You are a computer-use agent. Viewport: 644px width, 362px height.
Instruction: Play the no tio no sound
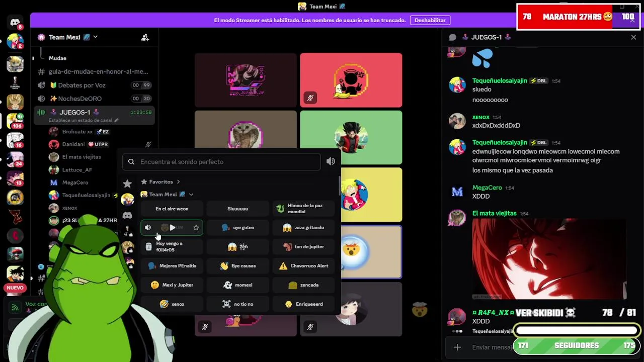click(237, 304)
